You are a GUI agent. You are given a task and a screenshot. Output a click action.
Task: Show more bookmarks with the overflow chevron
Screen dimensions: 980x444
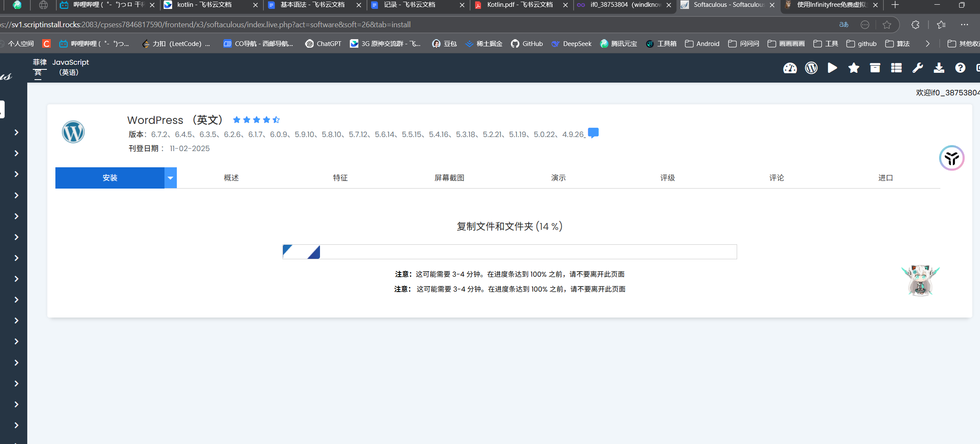point(928,44)
